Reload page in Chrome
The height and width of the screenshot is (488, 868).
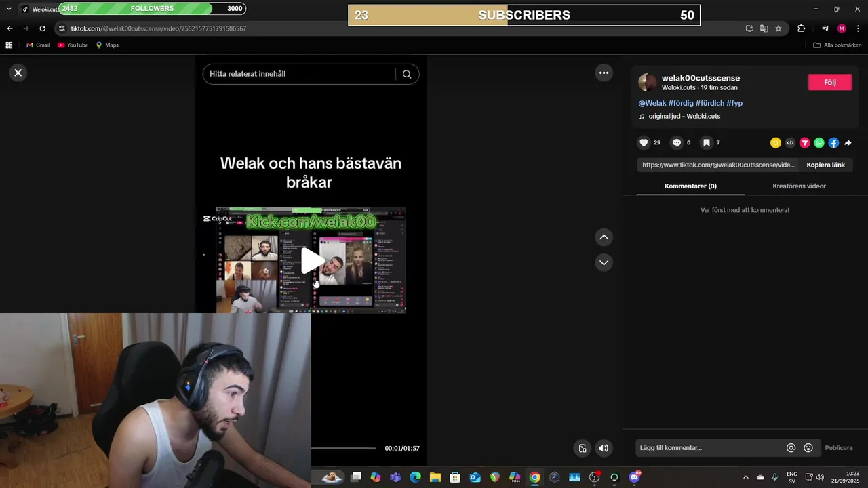(42, 28)
